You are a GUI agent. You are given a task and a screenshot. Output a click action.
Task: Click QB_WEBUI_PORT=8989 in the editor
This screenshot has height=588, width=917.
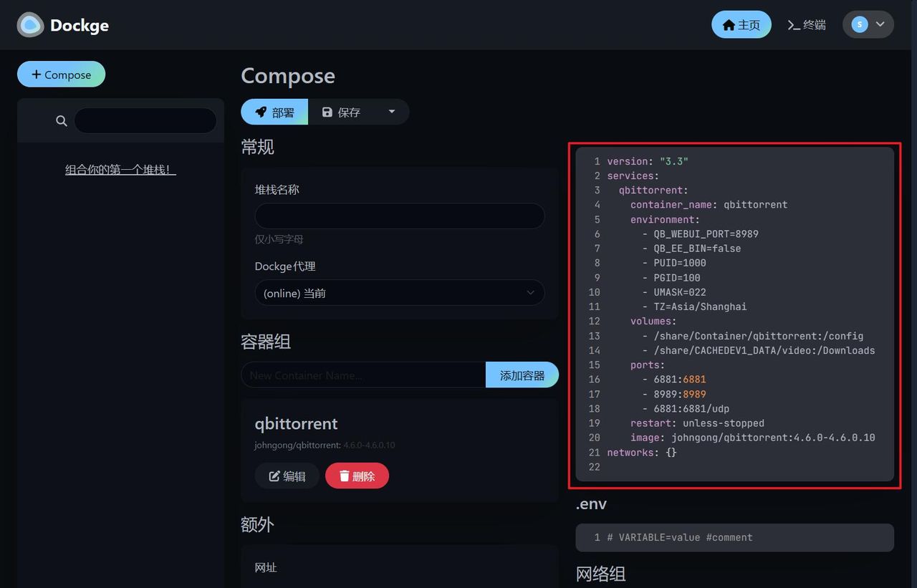[706, 233]
